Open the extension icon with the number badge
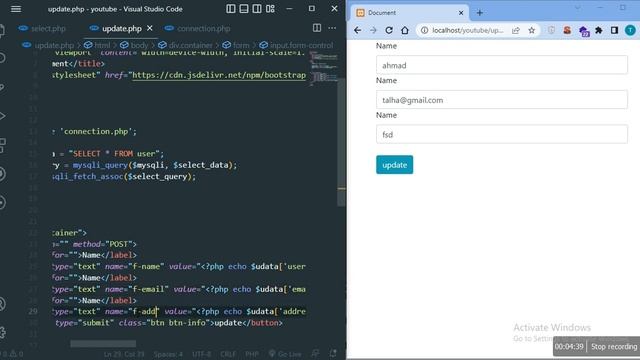 pos(583,31)
